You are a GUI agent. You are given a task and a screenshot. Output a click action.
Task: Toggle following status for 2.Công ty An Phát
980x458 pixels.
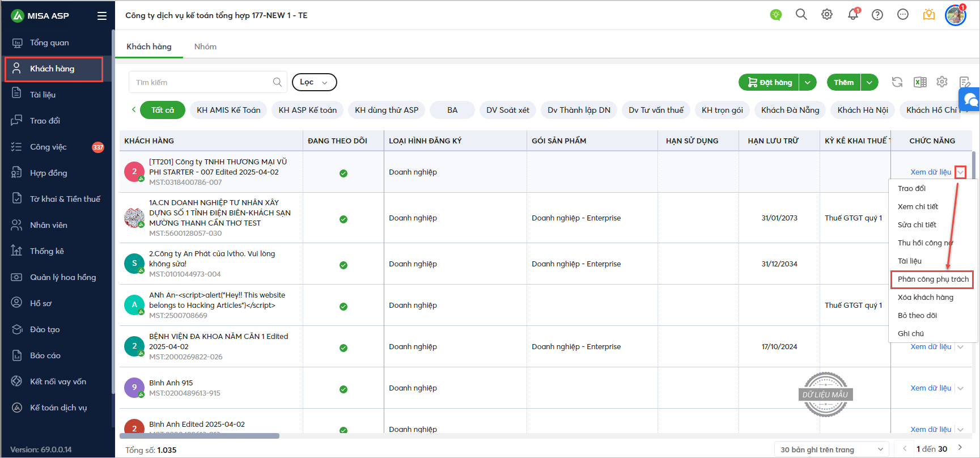(x=343, y=265)
